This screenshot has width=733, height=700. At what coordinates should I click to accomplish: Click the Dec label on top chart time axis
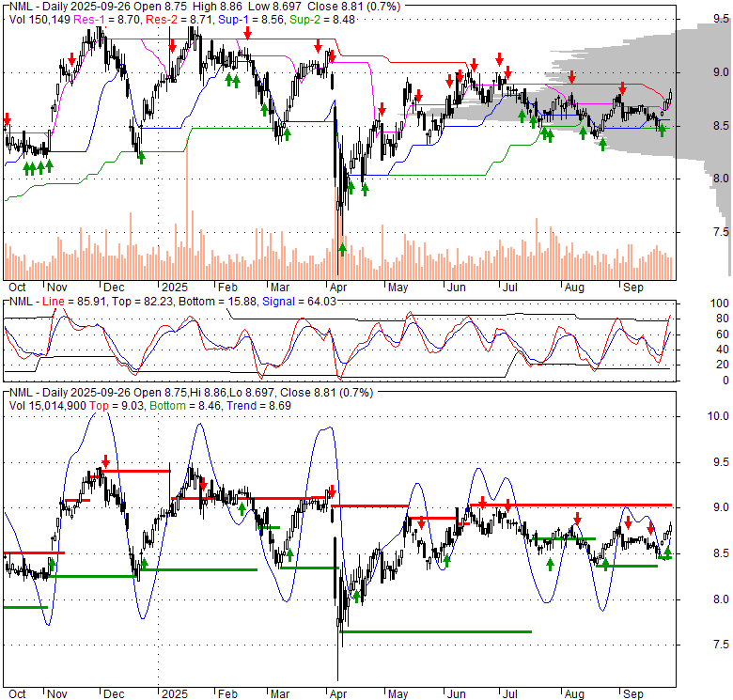coord(114,288)
